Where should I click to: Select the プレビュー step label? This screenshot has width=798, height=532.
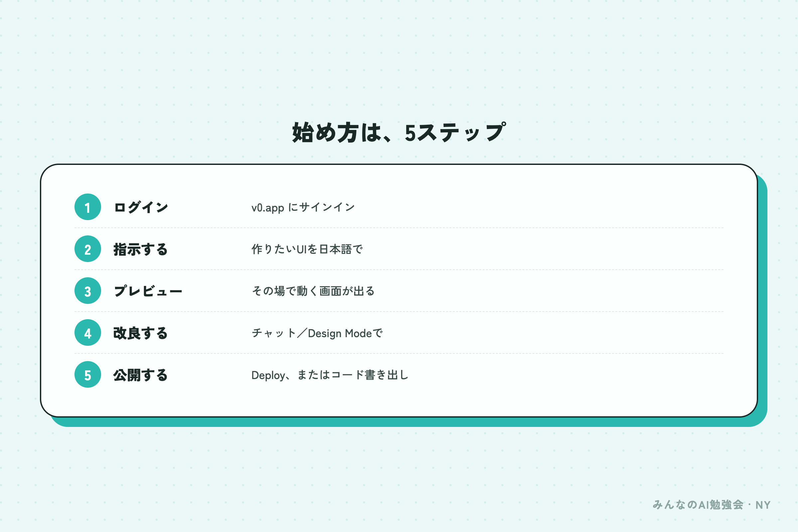[148, 291]
